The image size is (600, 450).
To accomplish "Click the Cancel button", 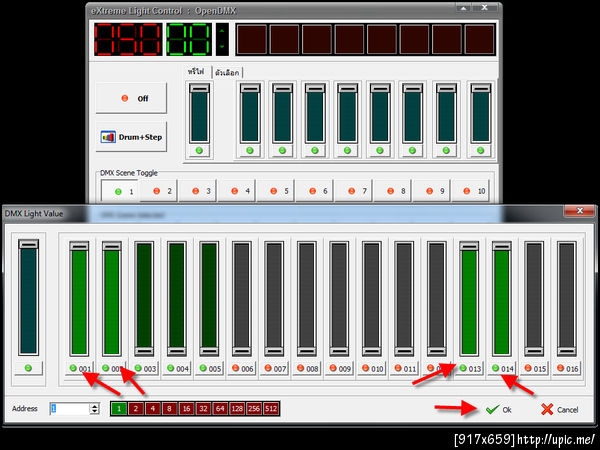I will (x=559, y=409).
